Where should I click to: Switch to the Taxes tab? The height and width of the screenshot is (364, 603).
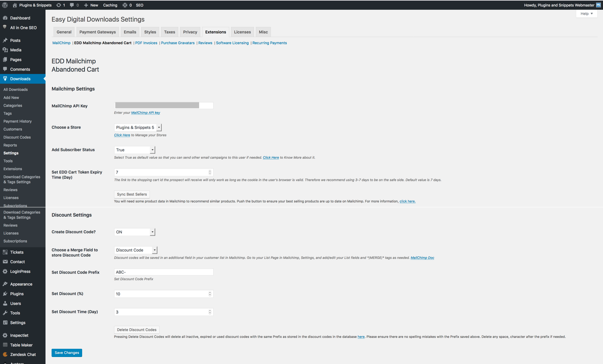click(x=170, y=32)
